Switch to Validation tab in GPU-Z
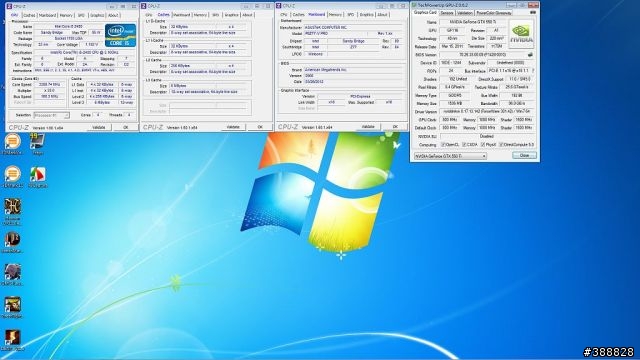 point(464,13)
